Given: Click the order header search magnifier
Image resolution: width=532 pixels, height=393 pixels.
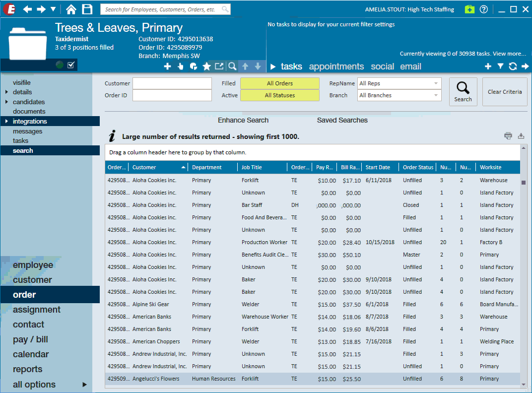Looking at the screenshot, I should click(232, 66).
